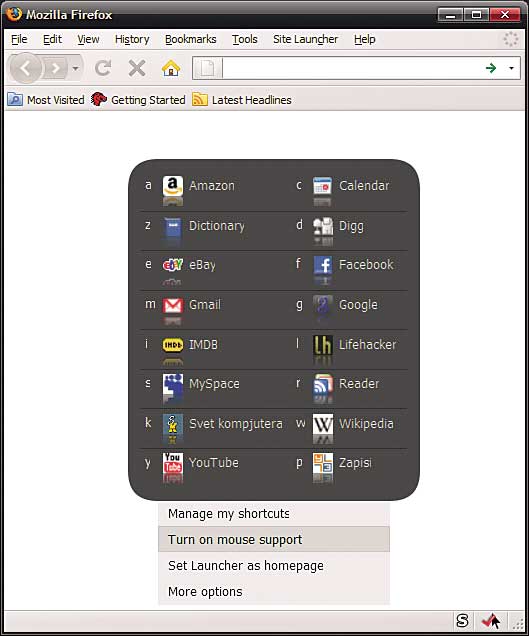The height and width of the screenshot is (636, 529).
Task: Open the Facebook shortcut icon
Action: [323, 265]
